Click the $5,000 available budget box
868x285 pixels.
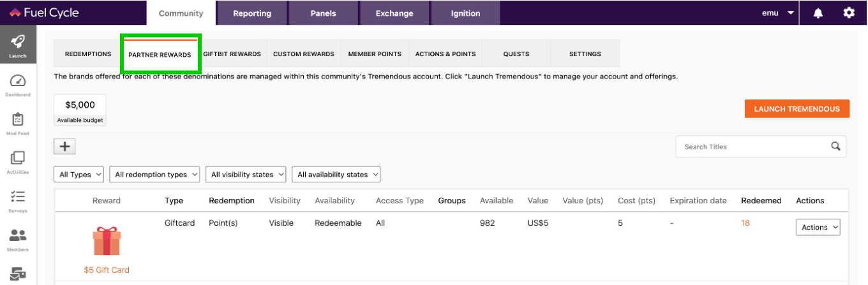pos(80,110)
